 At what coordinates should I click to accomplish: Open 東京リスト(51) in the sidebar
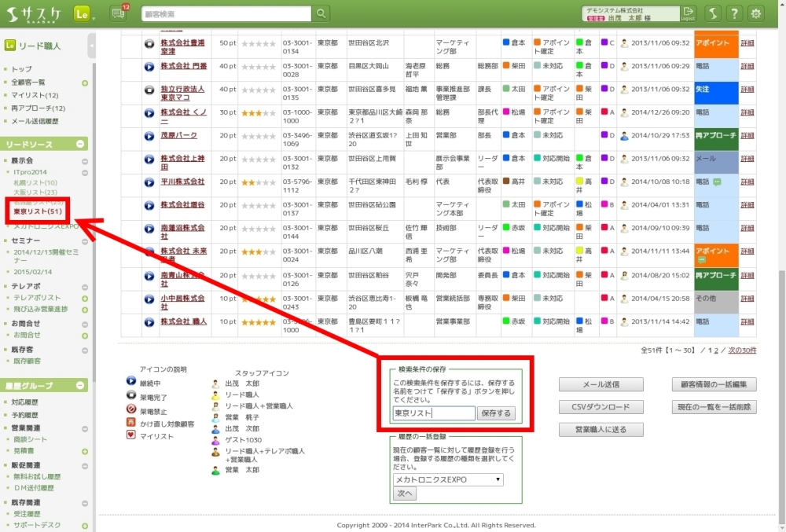point(38,211)
